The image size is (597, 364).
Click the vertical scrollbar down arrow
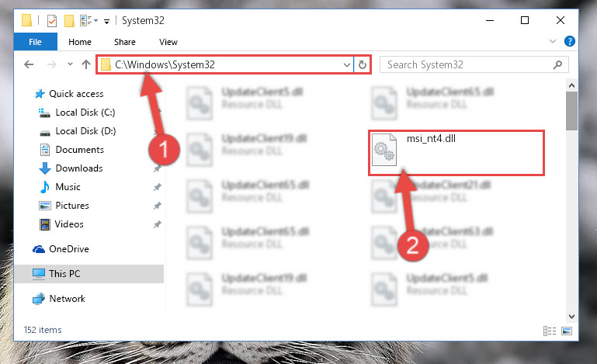pyautogui.click(x=571, y=317)
